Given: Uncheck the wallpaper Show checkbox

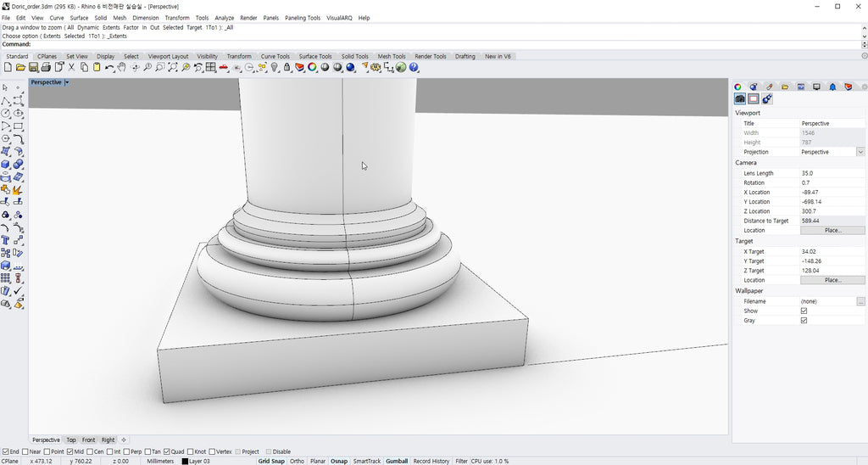Looking at the screenshot, I should 804,311.
